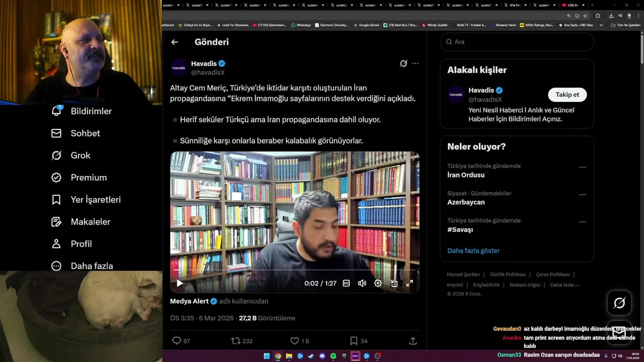Open File Explorer from the taskbar
Image resolution: width=644 pixels, height=362 pixels.
289,356
